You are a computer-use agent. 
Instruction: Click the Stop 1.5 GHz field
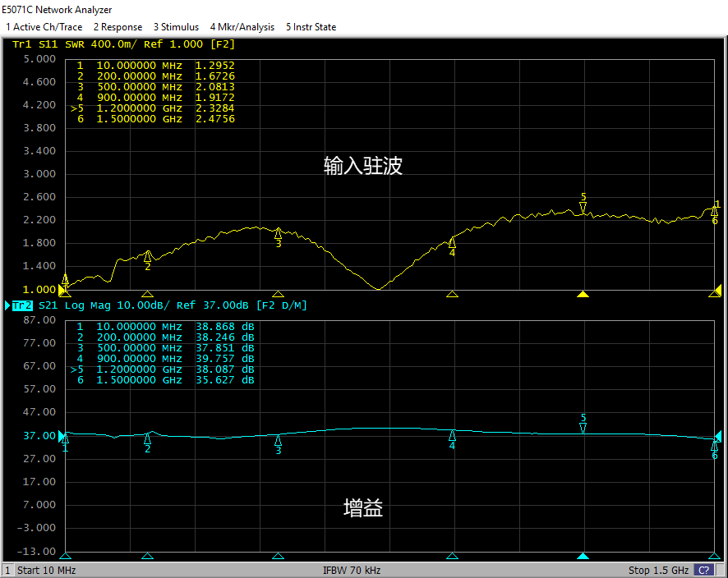(658, 570)
